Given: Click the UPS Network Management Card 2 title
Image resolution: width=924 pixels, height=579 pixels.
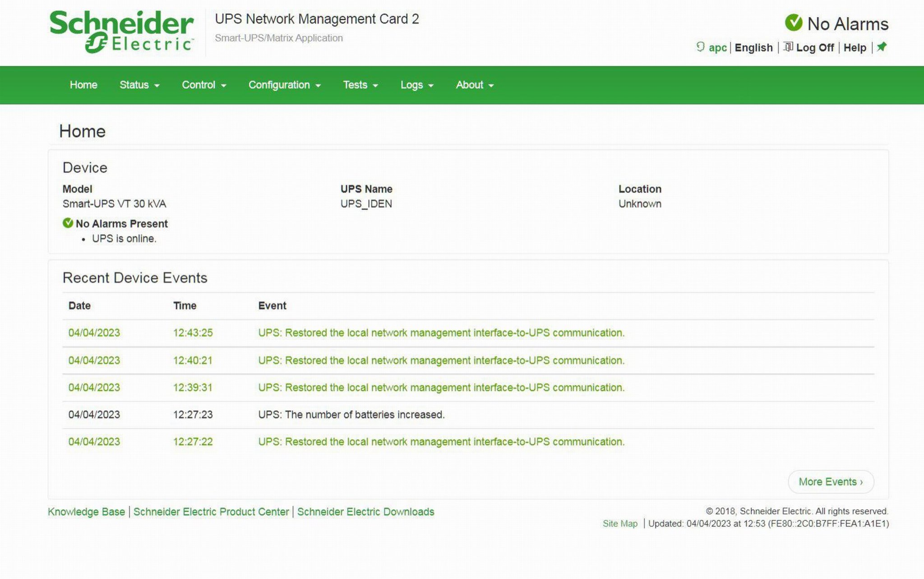Looking at the screenshot, I should tap(317, 19).
